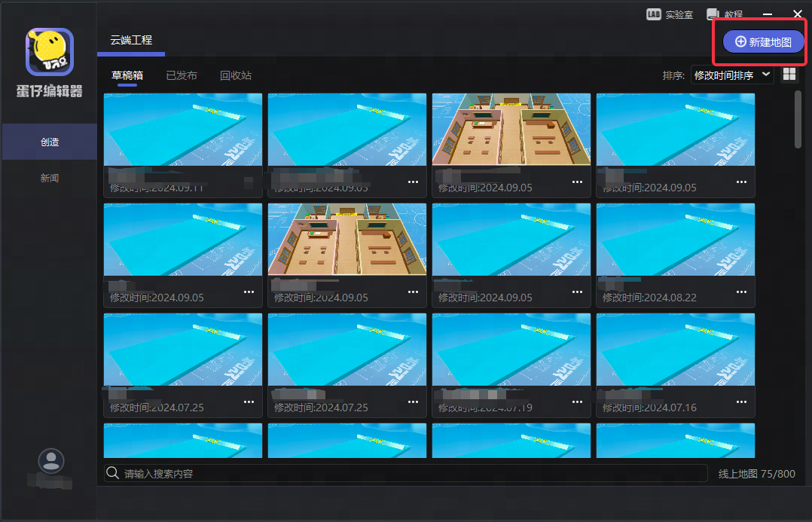The image size is (812, 522).
Task: Click the vertical scrollbar handle
Action: coord(798,120)
